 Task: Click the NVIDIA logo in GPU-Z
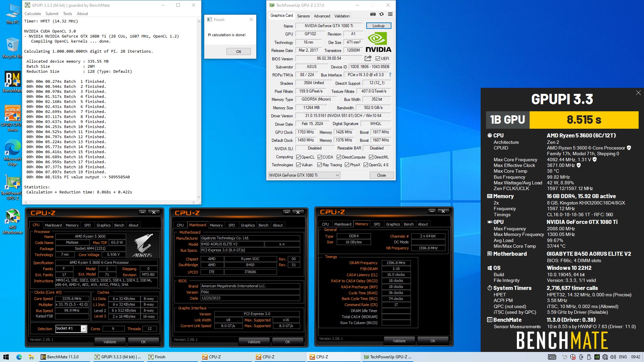pyautogui.click(x=378, y=42)
